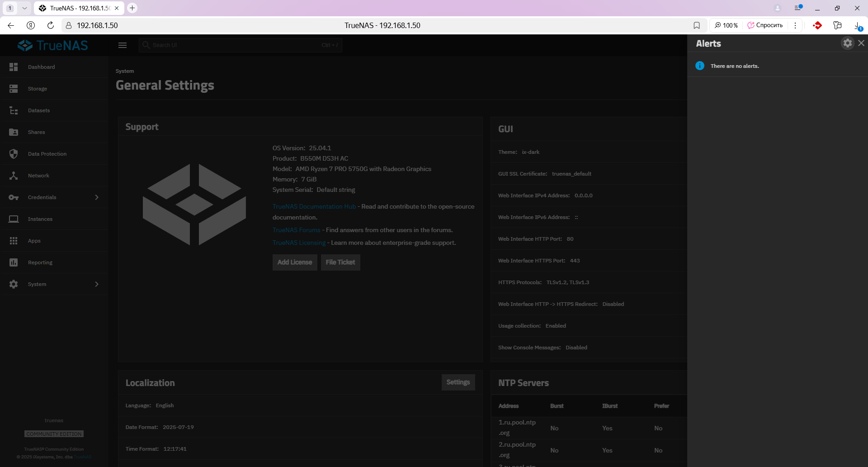This screenshot has height=467, width=868.
Task: Open the Network sidebar icon
Action: click(14, 176)
